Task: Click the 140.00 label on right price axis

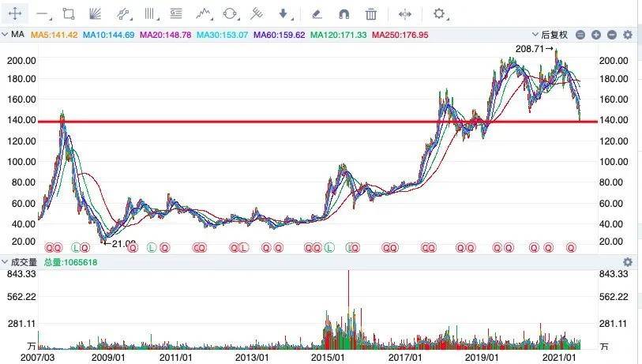Action: pyautogui.click(x=614, y=120)
